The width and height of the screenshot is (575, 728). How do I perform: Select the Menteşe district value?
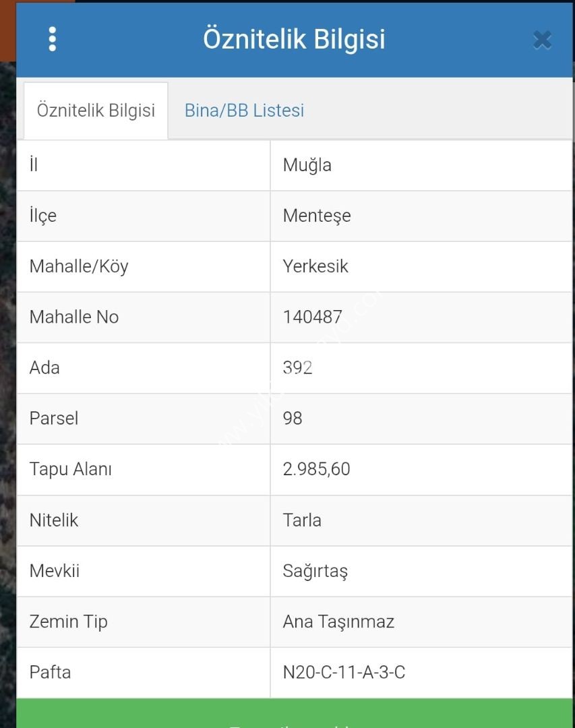pos(317,216)
